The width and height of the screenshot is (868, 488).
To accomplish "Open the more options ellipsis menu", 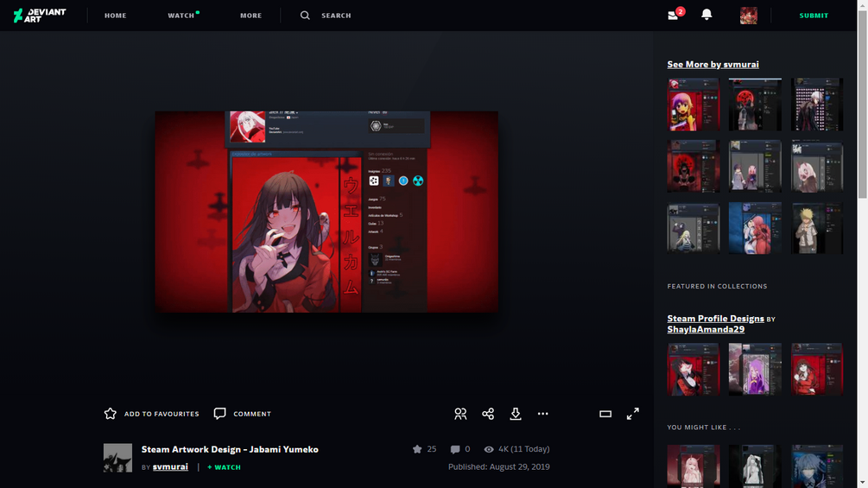I will (542, 414).
